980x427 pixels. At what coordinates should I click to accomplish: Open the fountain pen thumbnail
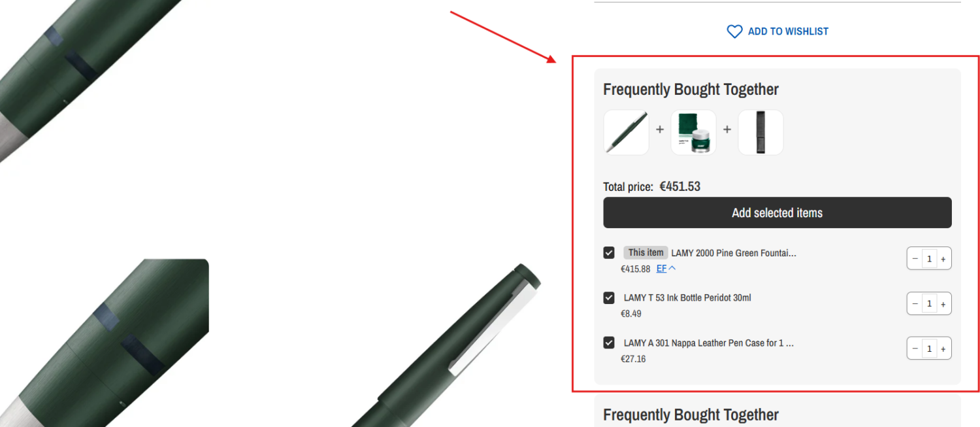[626, 132]
